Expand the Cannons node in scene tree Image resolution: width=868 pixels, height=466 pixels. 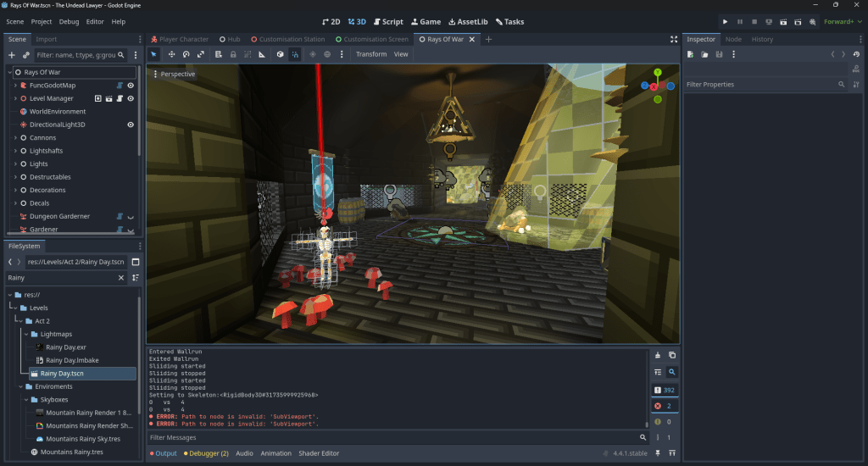[15, 138]
